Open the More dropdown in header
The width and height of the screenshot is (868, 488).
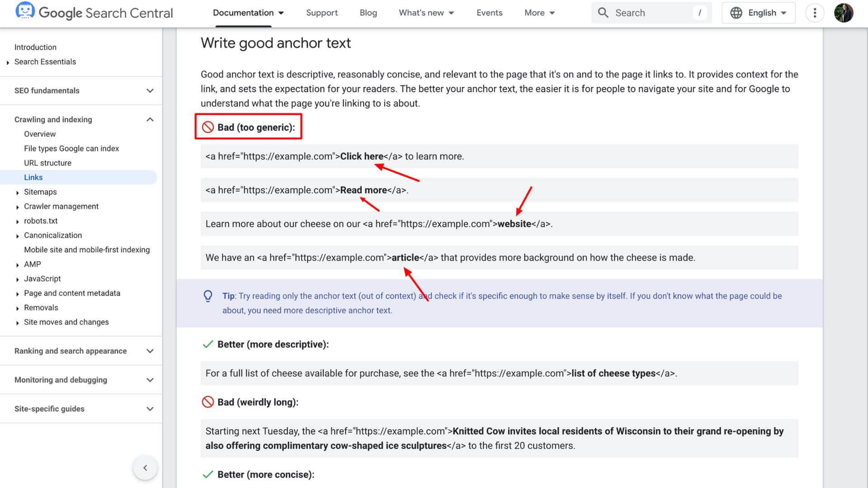[539, 13]
